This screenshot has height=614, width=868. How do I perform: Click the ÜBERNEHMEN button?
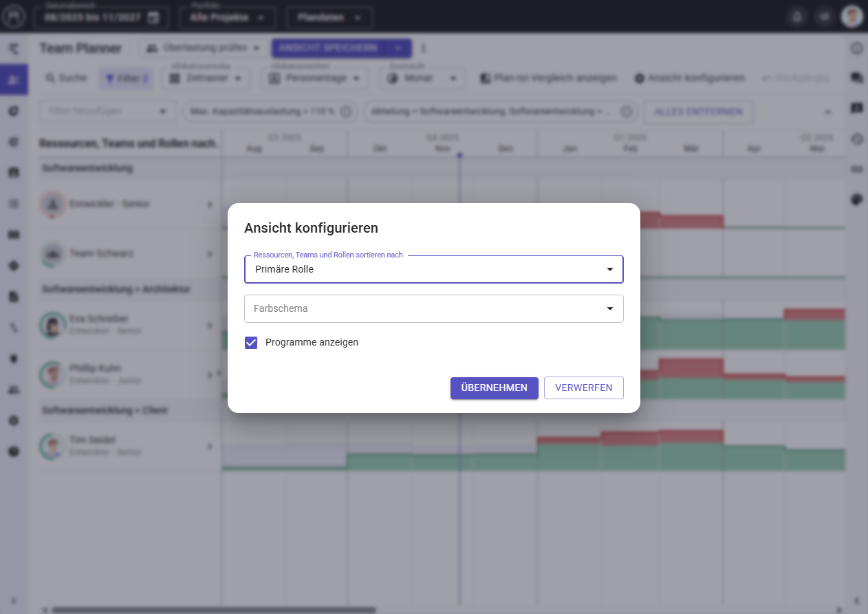coord(494,388)
